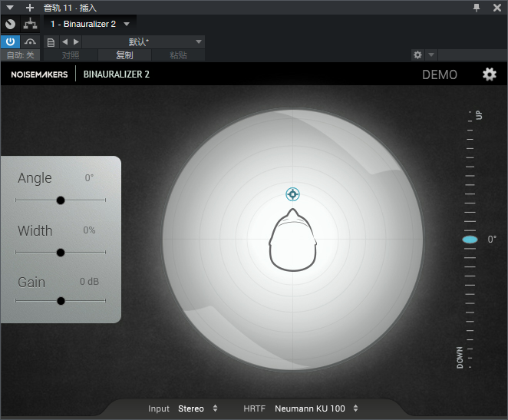The height and width of the screenshot is (420, 508).
Task: Expand the arrow next to host gear
Action: pos(431,55)
